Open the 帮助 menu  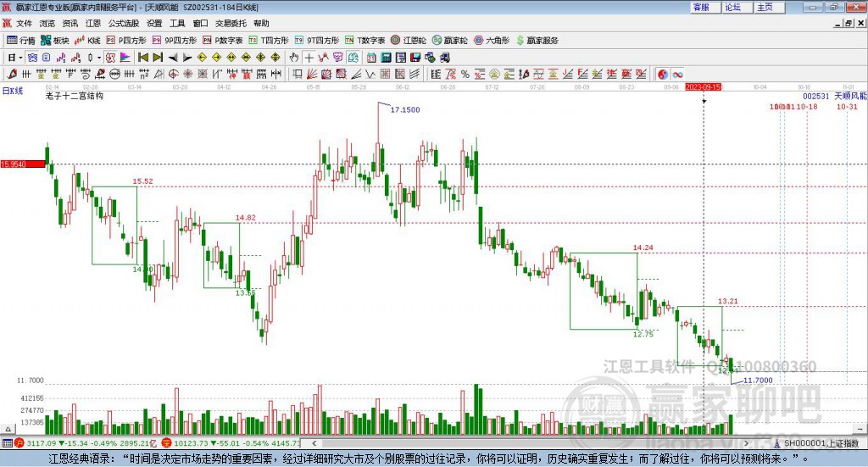[261, 23]
